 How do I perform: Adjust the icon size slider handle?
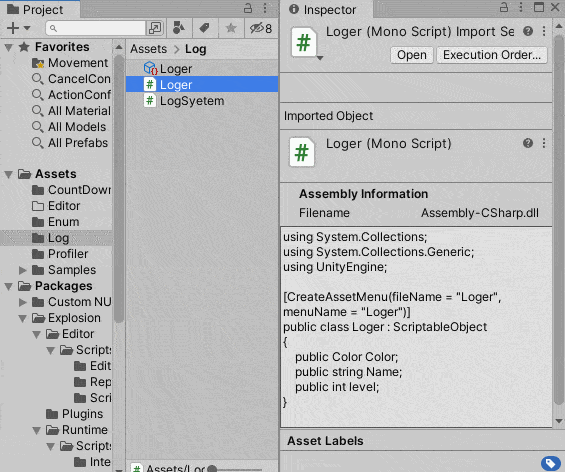click(x=212, y=469)
